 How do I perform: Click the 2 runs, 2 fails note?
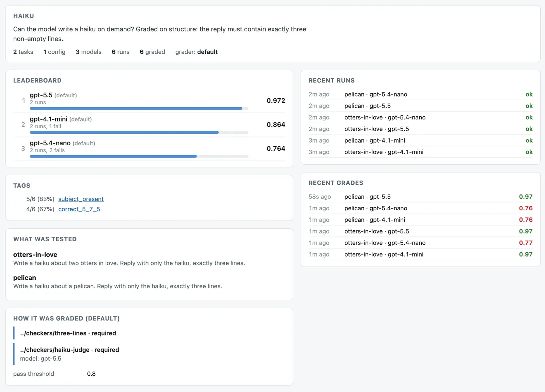click(x=47, y=150)
